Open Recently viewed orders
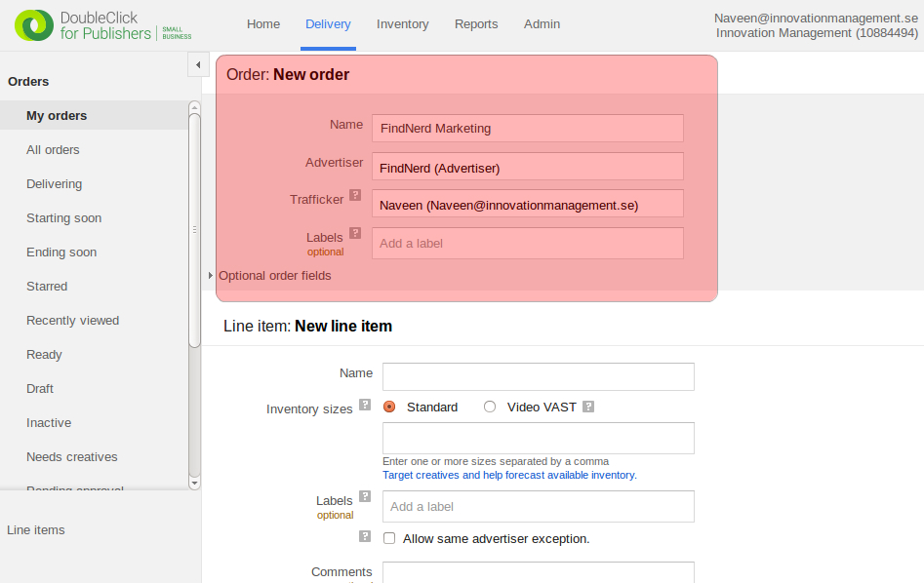This screenshot has width=924, height=583. (x=73, y=321)
